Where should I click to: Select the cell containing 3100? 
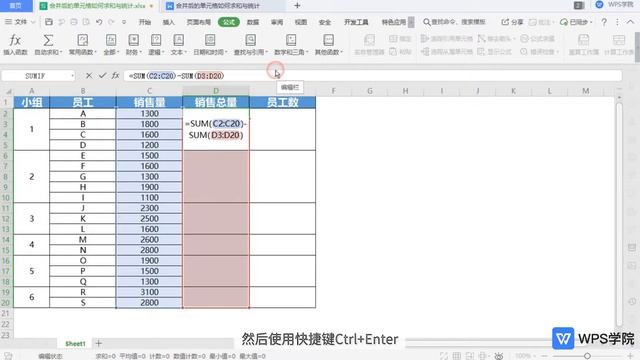pos(149,292)
